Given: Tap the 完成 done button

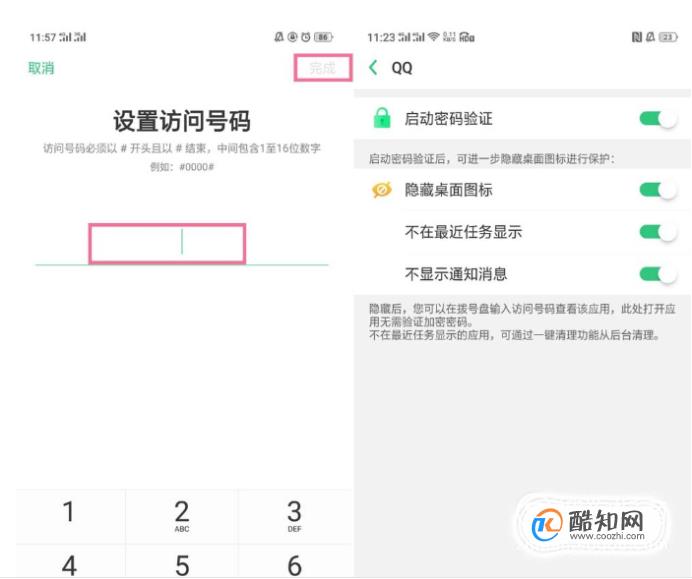Looking at the screenshot, I should (x=323, y=68).
